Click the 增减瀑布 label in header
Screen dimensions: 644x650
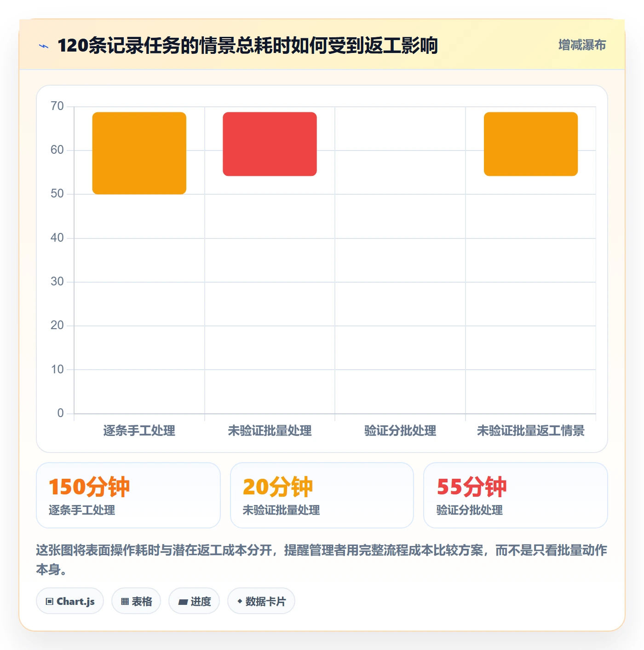click(582, 45)
